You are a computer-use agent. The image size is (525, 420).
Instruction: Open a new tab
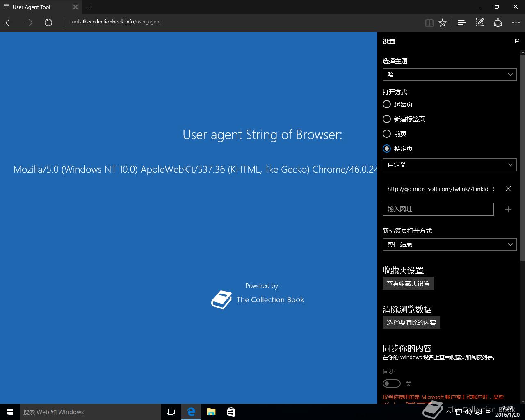[x=89, y=7]
